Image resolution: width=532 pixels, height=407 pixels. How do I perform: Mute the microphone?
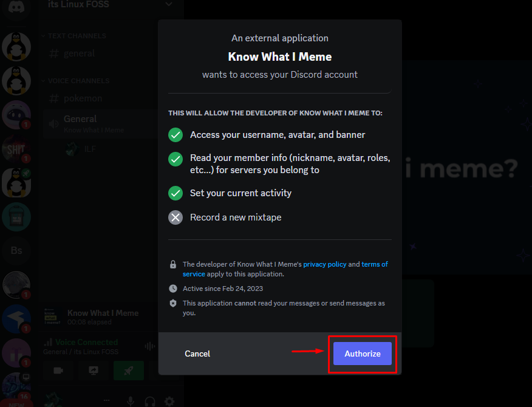pos(131,402)
